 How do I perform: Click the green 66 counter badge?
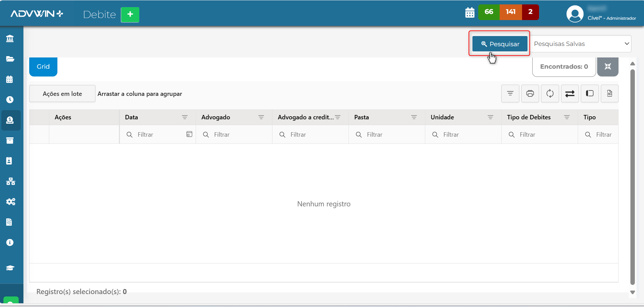pyautogui.click(x=489, y=12)
